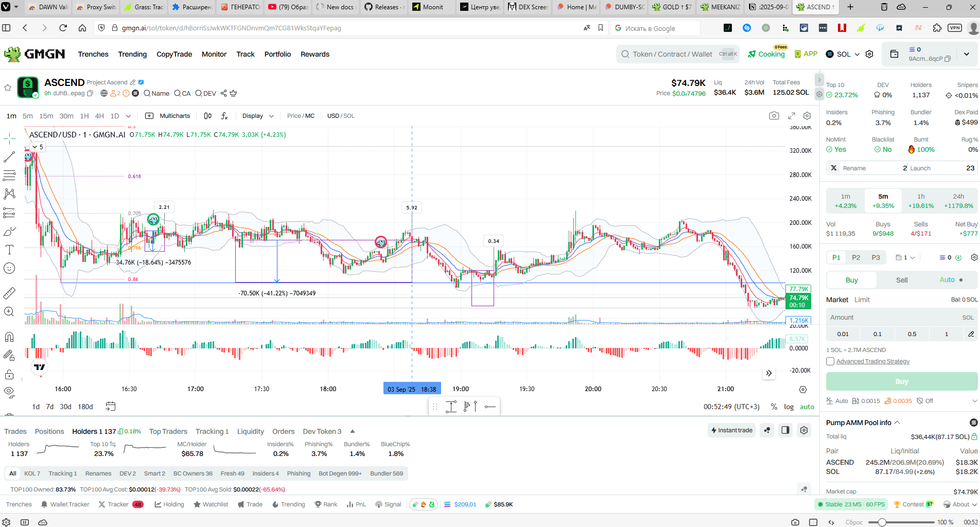This screenshot has width=980, height=527.
Task: Toggle the side panel layout icon
Action: [785, 430]
